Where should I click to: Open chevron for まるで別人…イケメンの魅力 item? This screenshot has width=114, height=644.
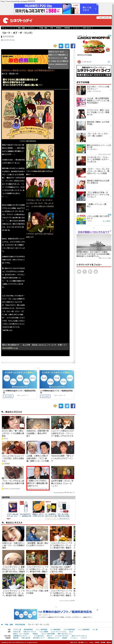[111, 90]
